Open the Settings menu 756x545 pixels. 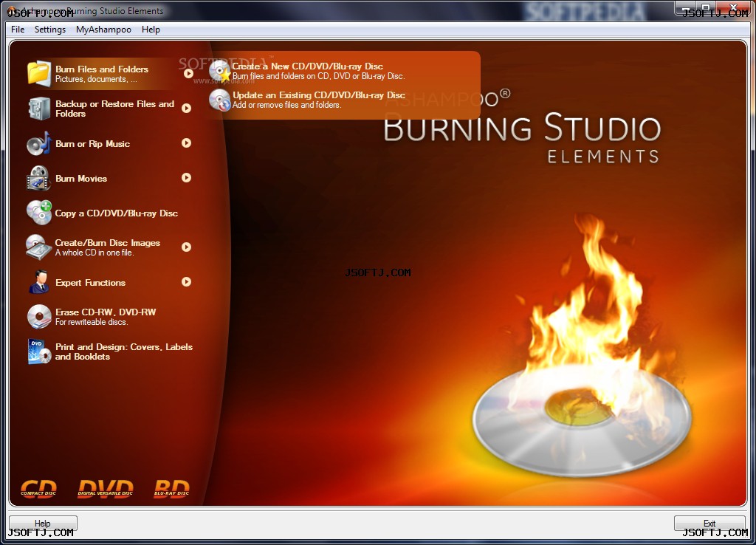pos(50,30)
